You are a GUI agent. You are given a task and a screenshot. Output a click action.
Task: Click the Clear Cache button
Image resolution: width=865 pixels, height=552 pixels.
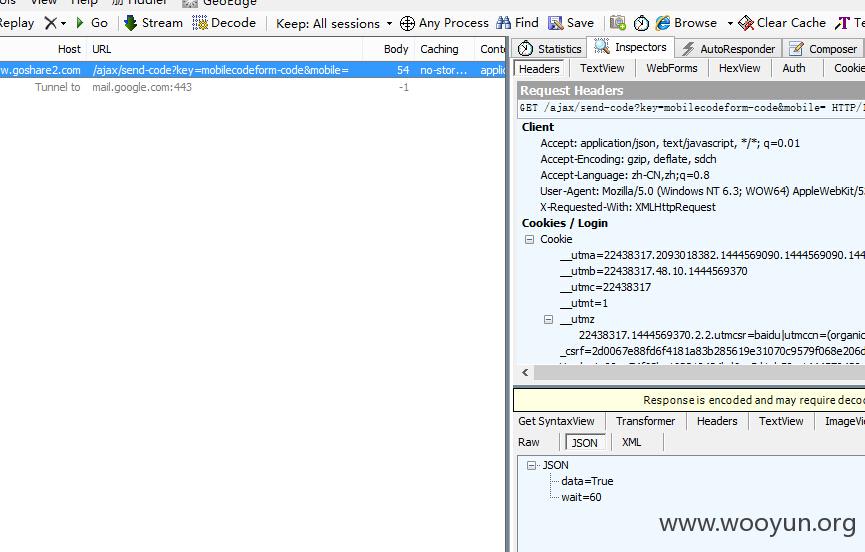coord(782,23)
